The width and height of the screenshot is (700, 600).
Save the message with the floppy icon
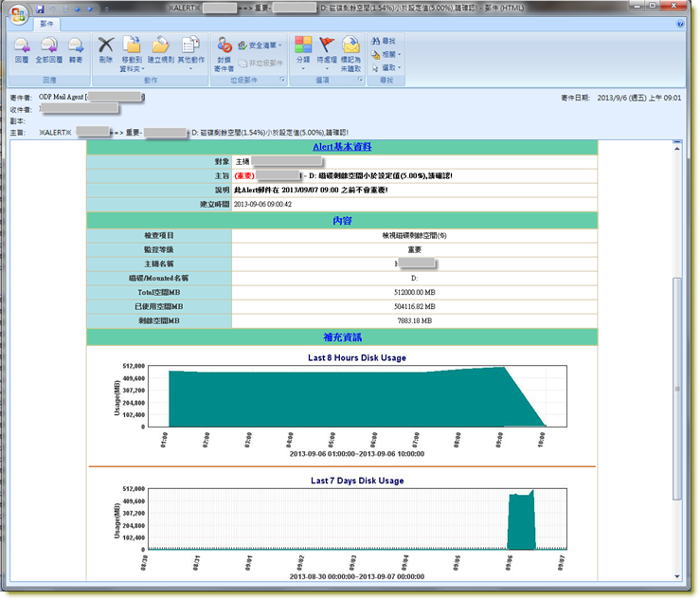(x=40, y=9)
